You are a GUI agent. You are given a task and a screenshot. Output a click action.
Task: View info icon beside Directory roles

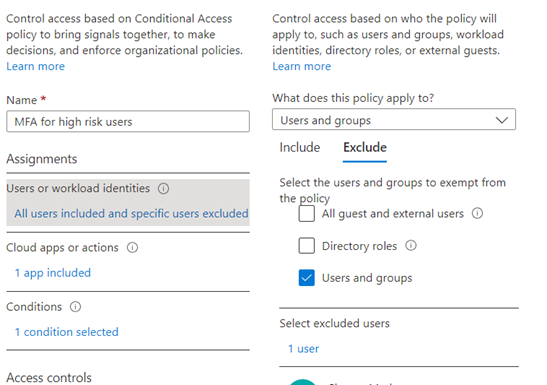click(x=411, y=246)
